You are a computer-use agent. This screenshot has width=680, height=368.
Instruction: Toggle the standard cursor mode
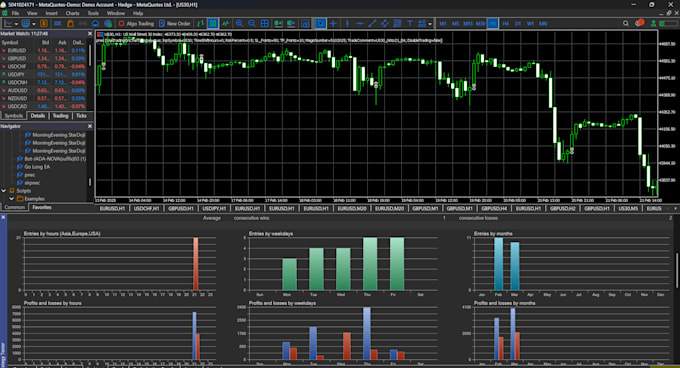click(x=320, y=23)
